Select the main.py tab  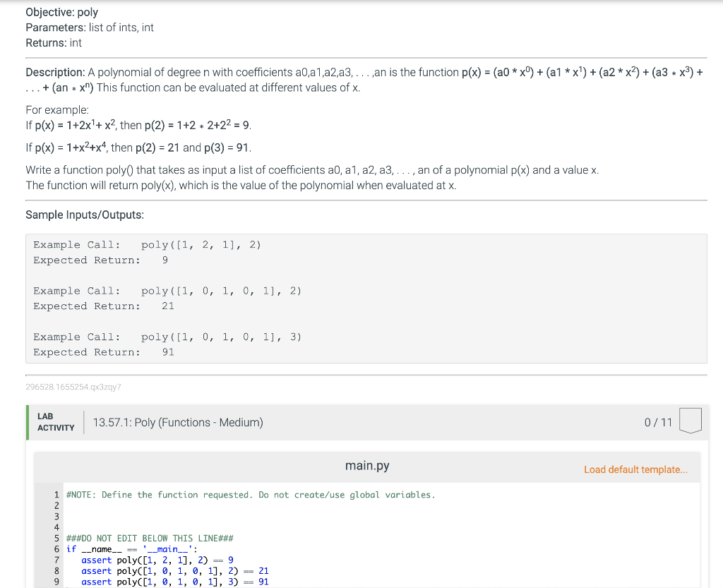367,465
